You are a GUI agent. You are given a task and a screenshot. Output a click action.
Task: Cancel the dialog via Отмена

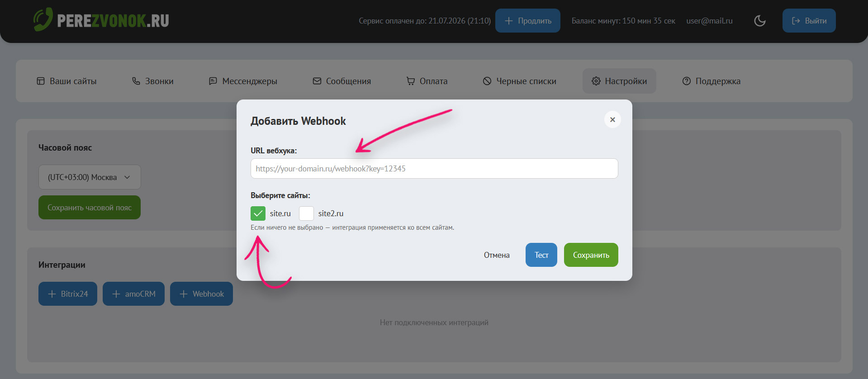(x=497, y=255)
